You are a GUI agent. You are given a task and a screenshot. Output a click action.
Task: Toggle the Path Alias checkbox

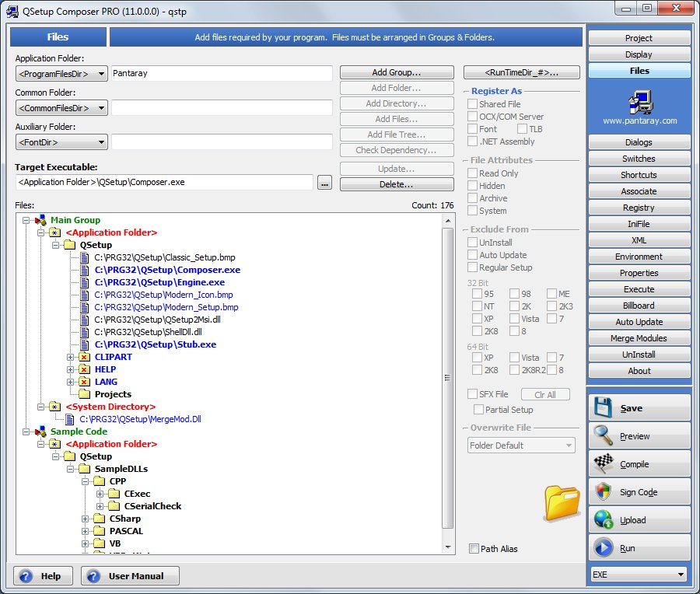[x=473, y=548]
